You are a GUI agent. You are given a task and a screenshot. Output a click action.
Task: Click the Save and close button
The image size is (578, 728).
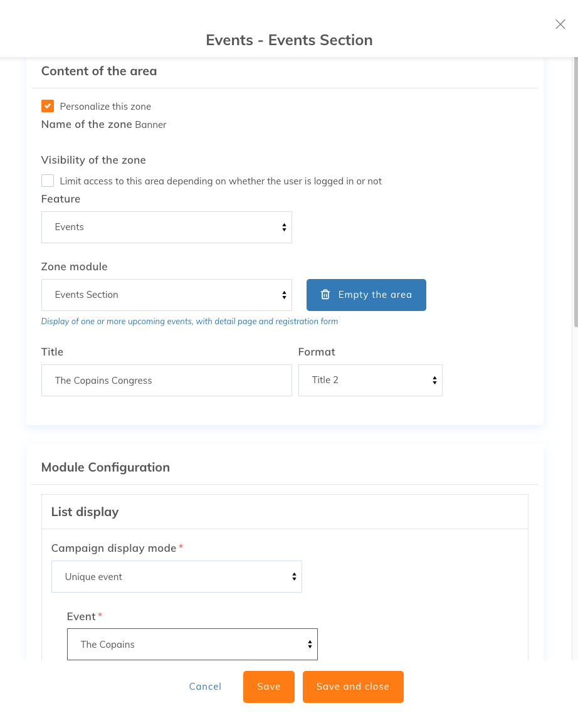(x=353, y=687)
